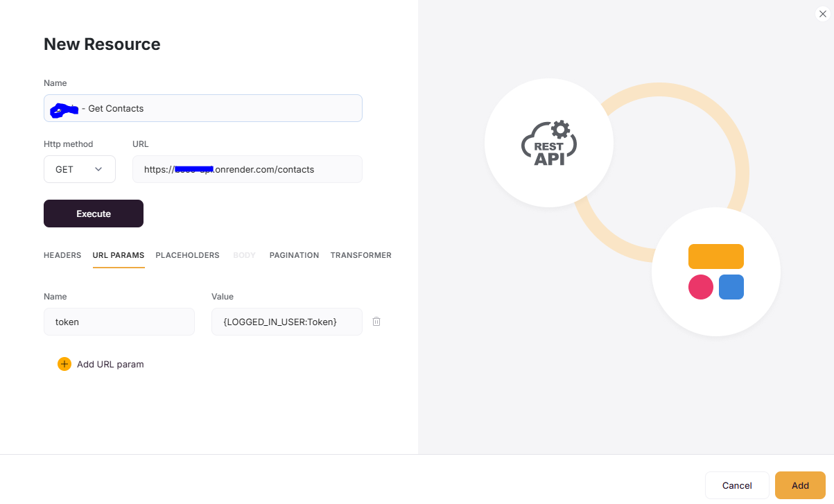This screenshot has width=834, height=504.
Task: Click the orange plus Add URL param icon
Action: 64,364
